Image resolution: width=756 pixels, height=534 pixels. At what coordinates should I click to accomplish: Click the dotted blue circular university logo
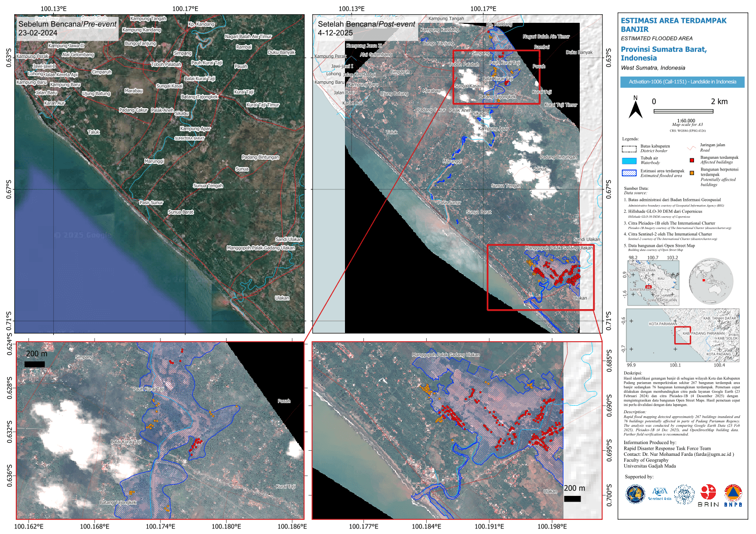click(684, 494)
